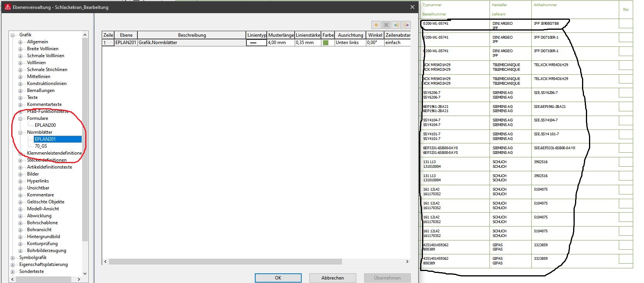Expand the Breite Volllinien node
This screenshot has width=644, height=283.
click(20, 49)
